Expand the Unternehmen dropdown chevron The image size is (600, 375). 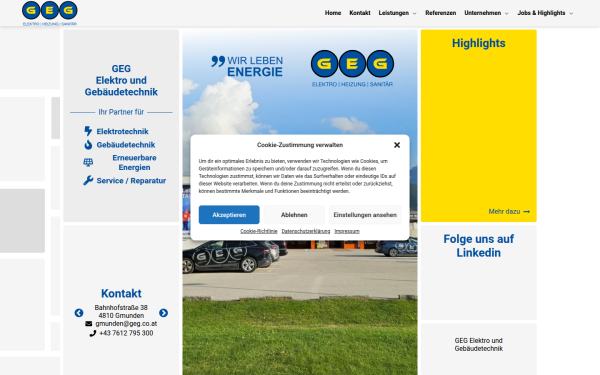click(507, 13)
